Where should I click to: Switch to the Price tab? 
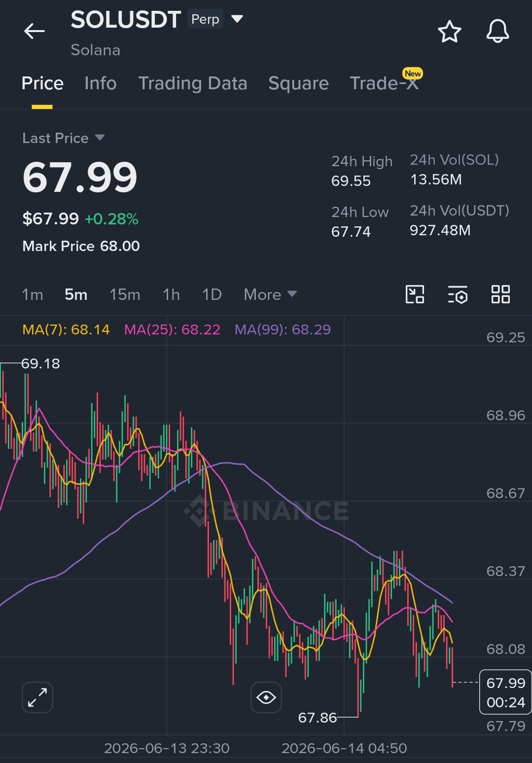coord(42,83)
